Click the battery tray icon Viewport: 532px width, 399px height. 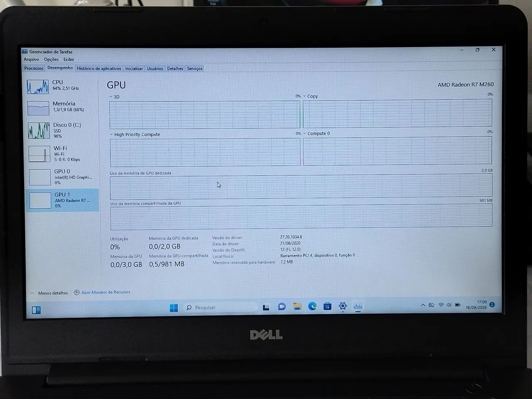[x=458, y=305]
